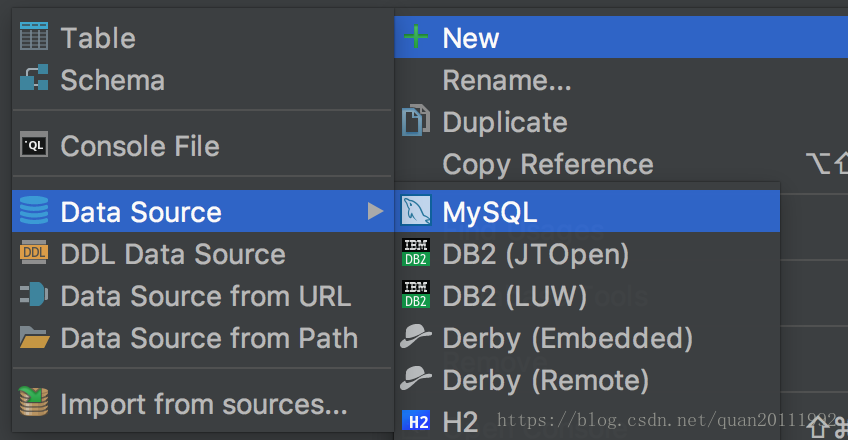The image size is (848, 440).
Task: Select Derby (Remote) data source
Action: pos(587,380)
